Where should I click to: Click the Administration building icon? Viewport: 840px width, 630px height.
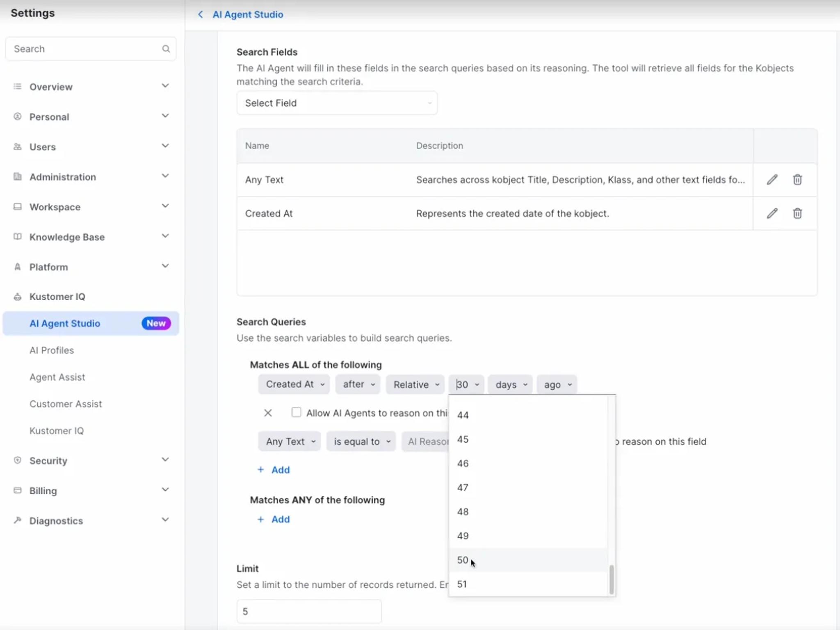17,177
